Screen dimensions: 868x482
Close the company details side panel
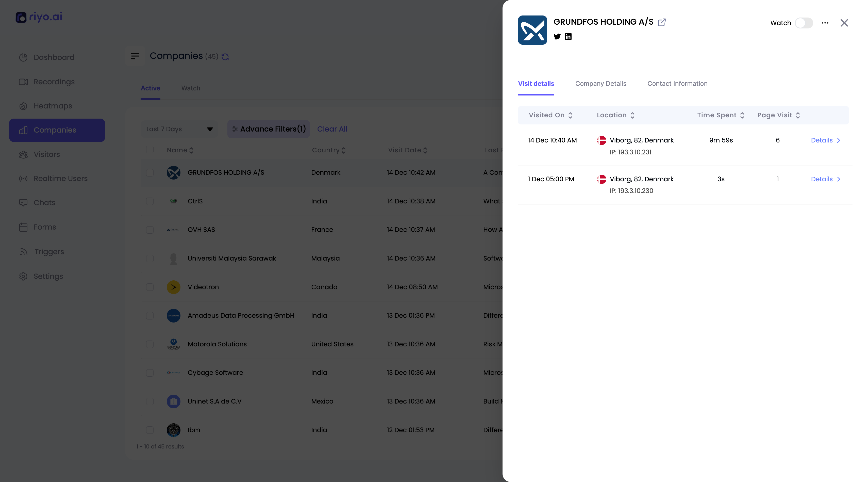pyautogui.click(x=844, y=23)
